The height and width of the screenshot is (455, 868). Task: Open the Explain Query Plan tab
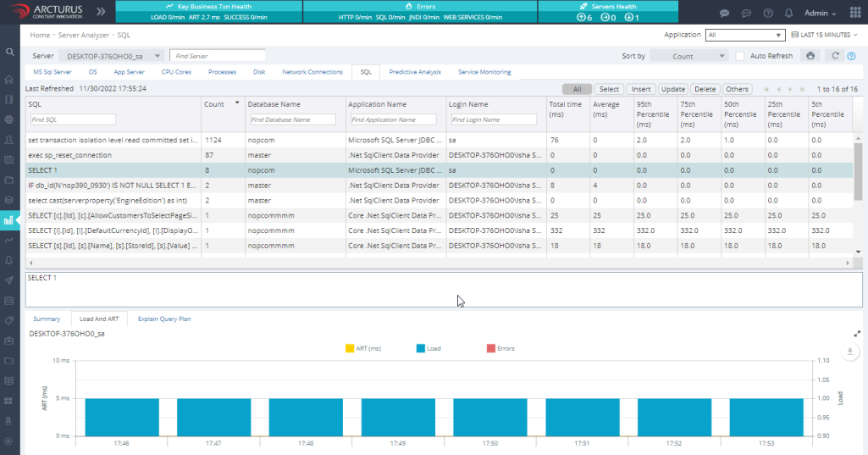pyautogui.click(x=164, y=319)
